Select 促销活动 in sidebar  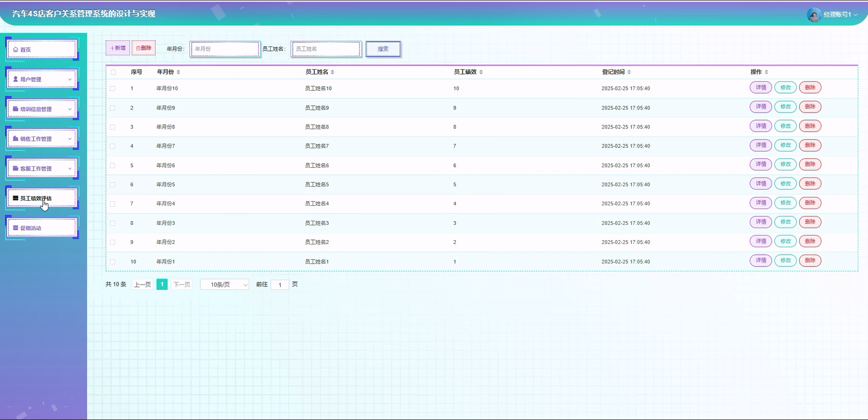42,228
